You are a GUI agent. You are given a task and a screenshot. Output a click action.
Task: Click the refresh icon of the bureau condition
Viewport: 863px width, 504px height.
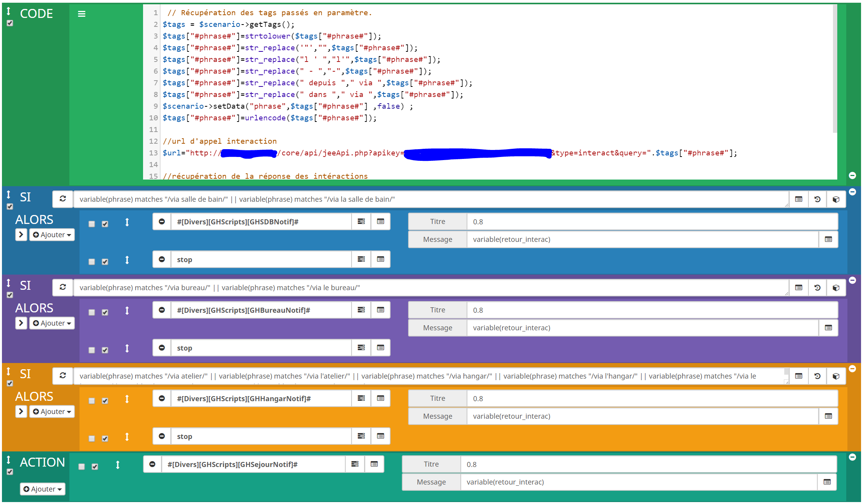tap(63, 287)
